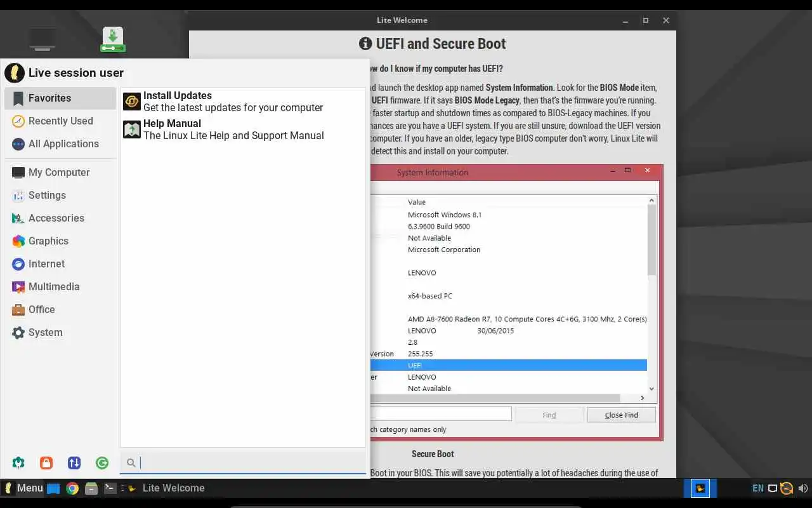812x508 pixels.
Task: Click 'Microsoft Corporation' value
Action: click(444, 250)
